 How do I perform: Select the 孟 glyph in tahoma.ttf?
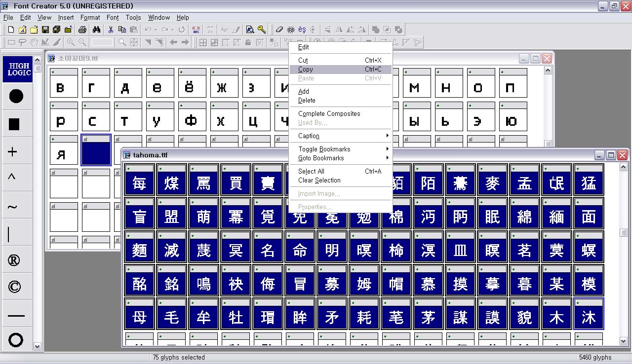(524, 179)
